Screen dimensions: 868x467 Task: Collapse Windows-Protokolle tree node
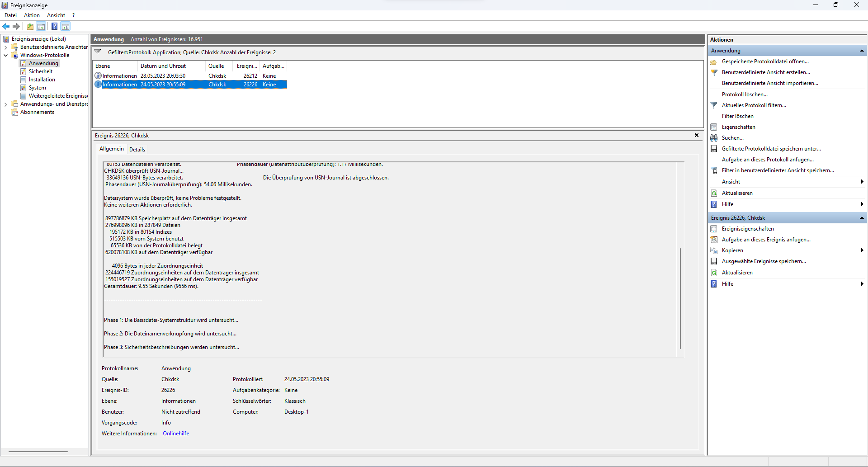pyautogui.click(x=5, y=55)
